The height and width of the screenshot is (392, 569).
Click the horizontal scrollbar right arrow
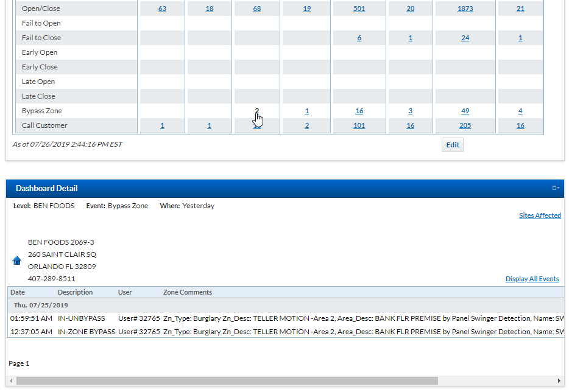(559, 381)
